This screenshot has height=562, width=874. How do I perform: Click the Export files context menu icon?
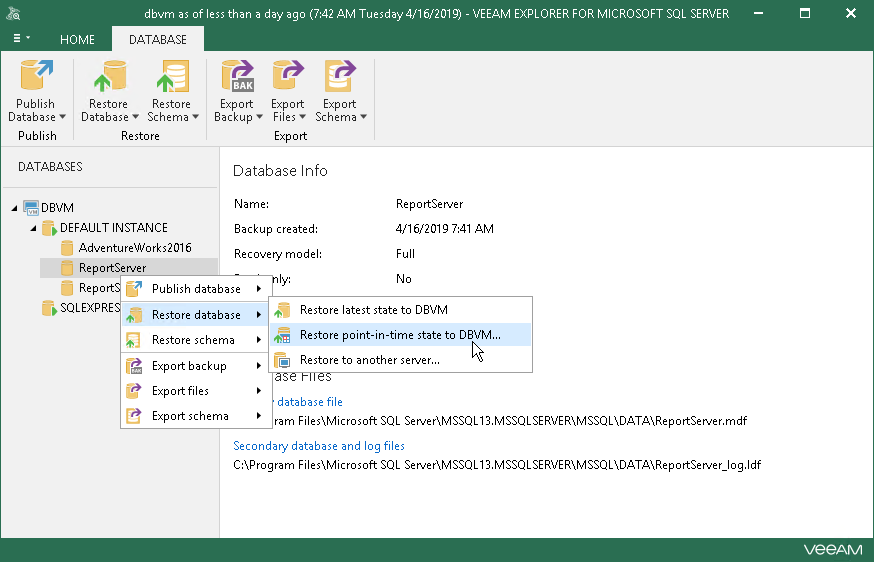click(134, 391)
